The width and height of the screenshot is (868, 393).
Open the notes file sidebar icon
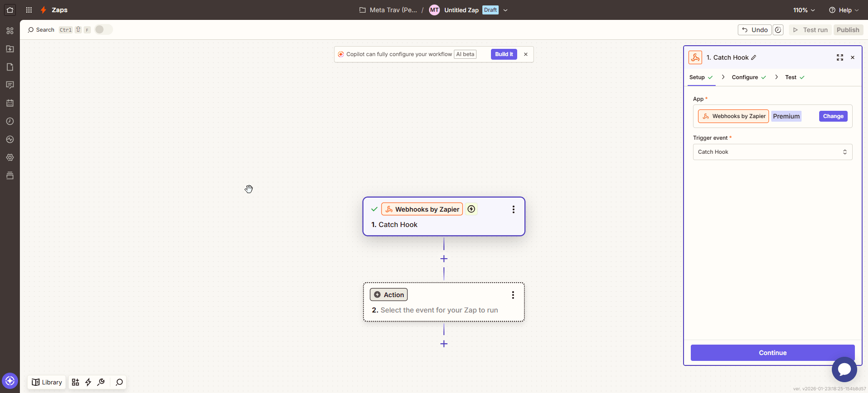point(10,67)
